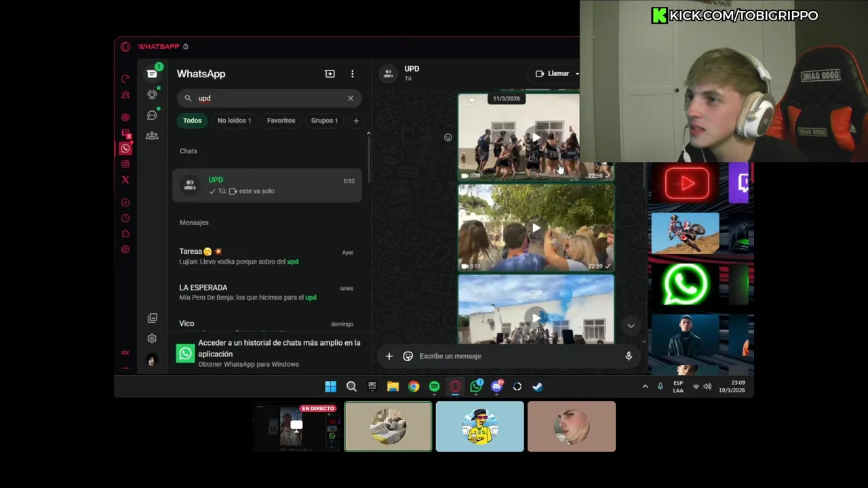Open the Epic Games taskbar icon

pyautogui.click(x=372, y=386)
